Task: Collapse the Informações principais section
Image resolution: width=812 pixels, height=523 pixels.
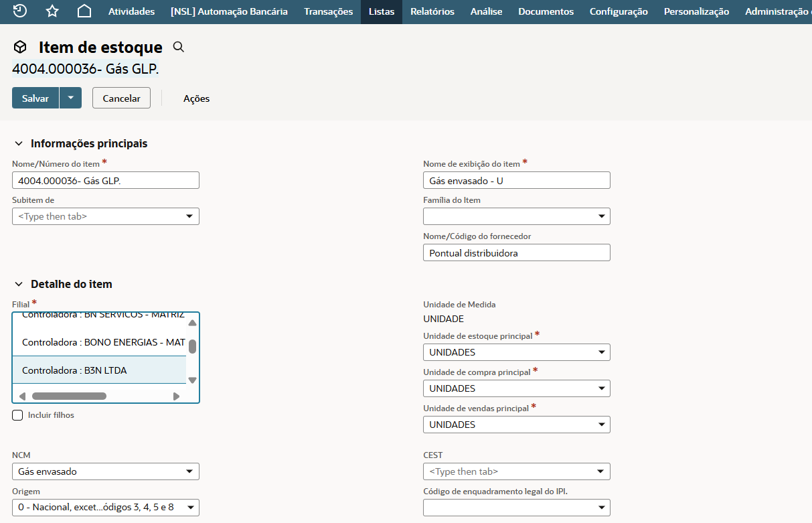Action: pyautogui.click(x=19, y=143)
